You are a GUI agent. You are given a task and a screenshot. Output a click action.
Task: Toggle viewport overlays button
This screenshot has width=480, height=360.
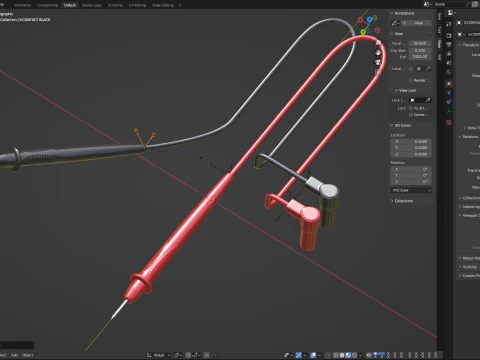(313, 355)
